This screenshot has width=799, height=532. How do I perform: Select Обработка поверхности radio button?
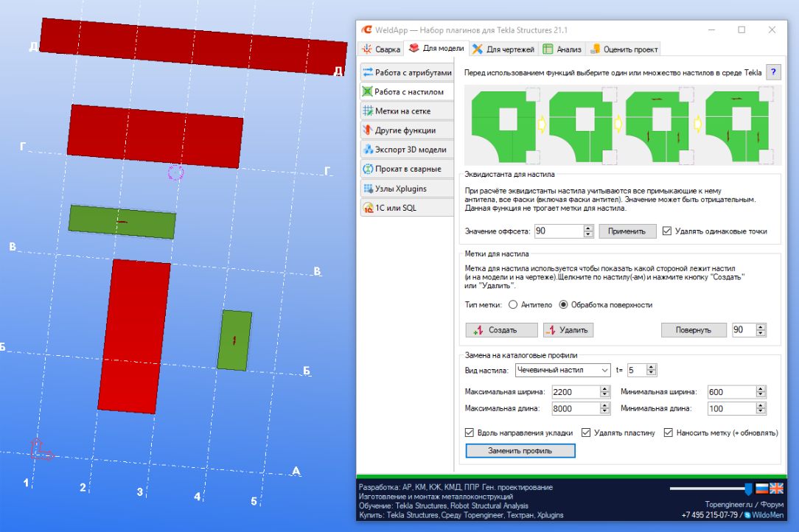pyautogui.click(x=563, y=305)
